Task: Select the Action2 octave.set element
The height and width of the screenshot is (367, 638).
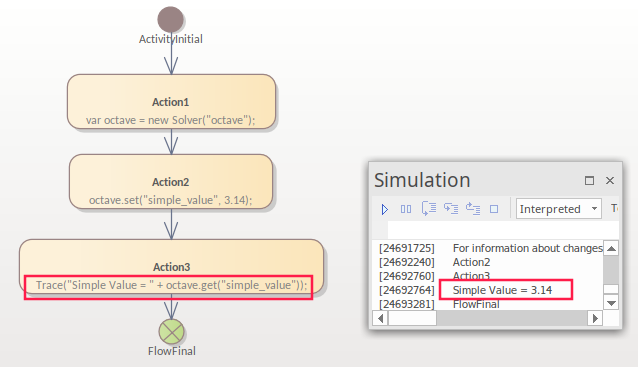Action: [x=171, y=181]
